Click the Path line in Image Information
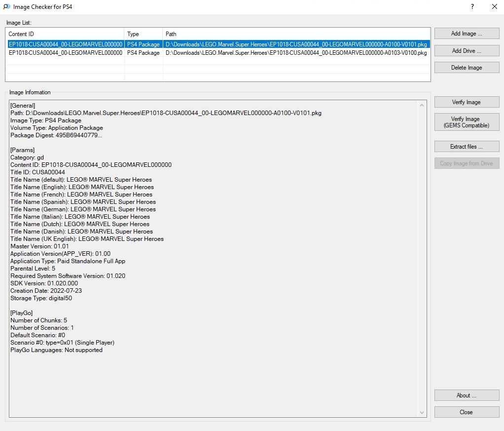504x431 pixels. [x=166, y=113]
